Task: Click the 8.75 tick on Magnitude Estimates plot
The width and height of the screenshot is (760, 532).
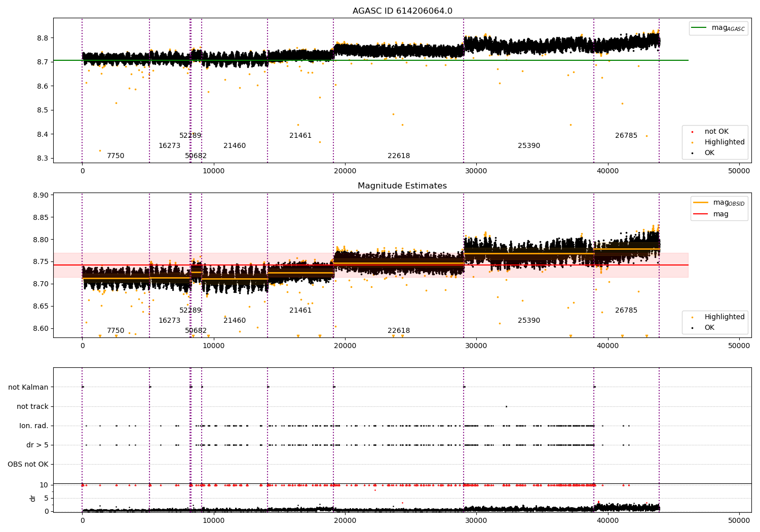Action: point(40,262)
